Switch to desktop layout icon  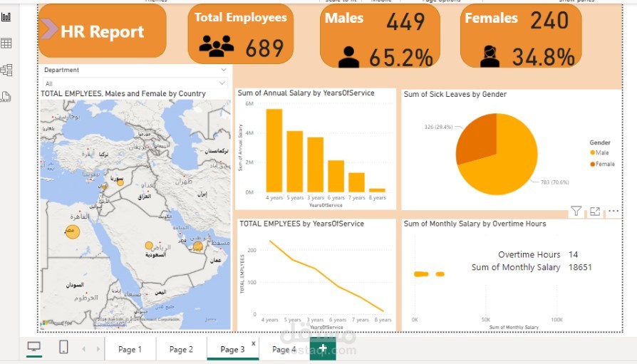33,347
